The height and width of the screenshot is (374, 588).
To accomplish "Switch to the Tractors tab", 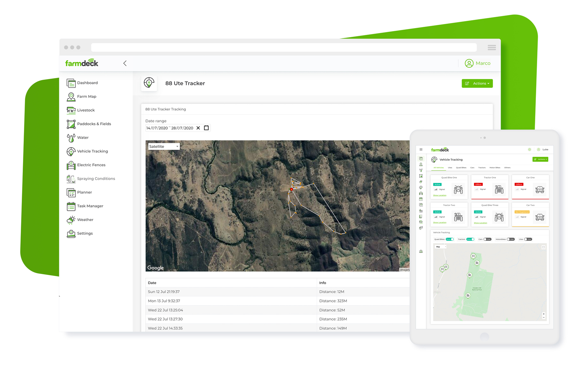I will (x=482, y=168).
